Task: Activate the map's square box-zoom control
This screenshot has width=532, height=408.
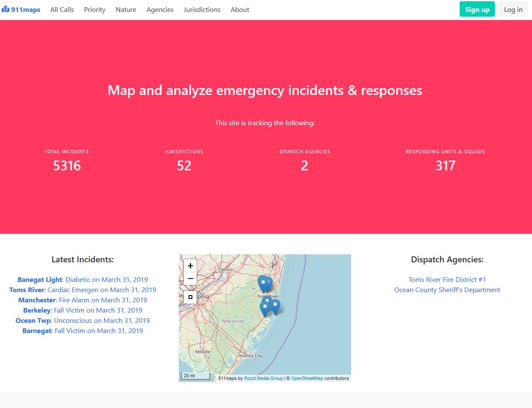Action: click(x=190, y=297)
